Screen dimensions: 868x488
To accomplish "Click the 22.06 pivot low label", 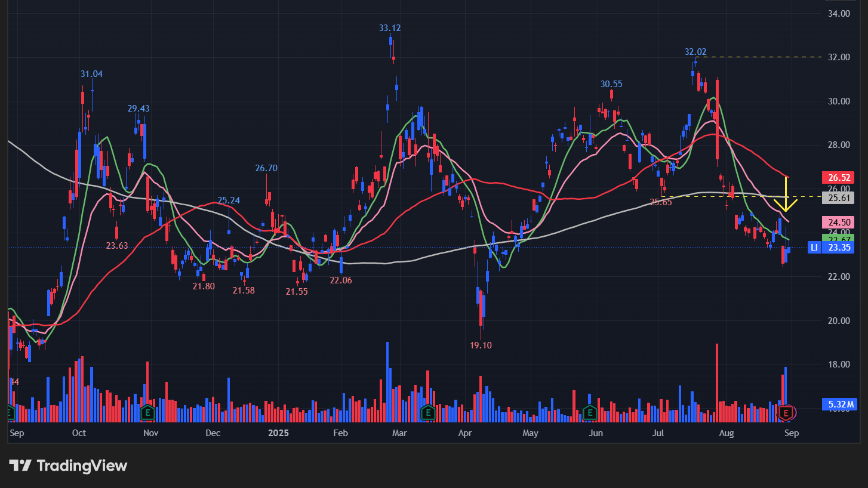I will click(x=341, y=280).
